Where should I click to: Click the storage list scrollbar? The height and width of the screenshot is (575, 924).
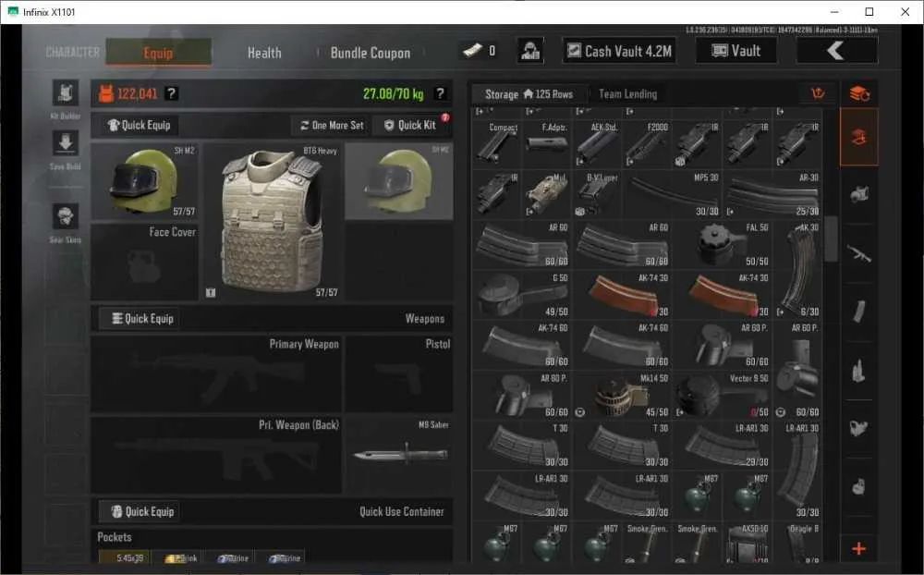pyautogui.click(x=831, y=239)
